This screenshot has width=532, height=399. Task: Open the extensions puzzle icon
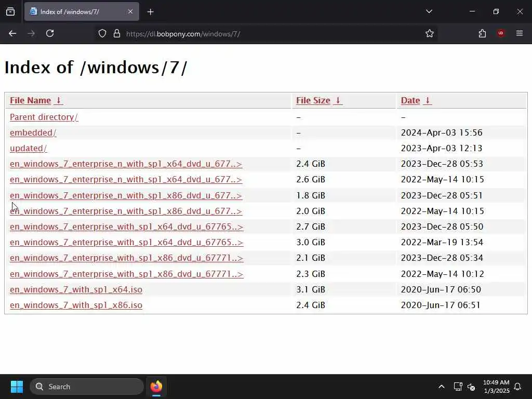[x=482, y=33]
